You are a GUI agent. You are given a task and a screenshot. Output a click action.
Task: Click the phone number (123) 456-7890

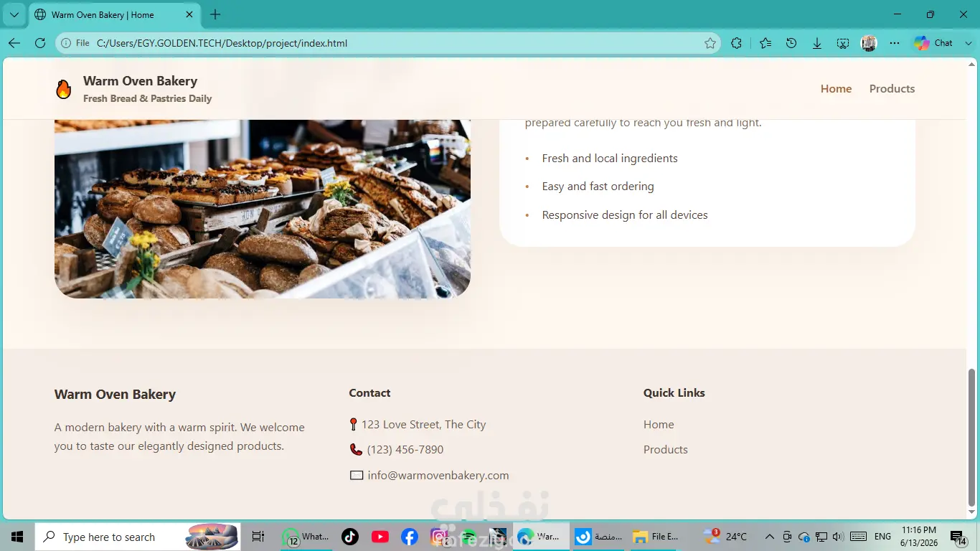click(x=405, y=450)
